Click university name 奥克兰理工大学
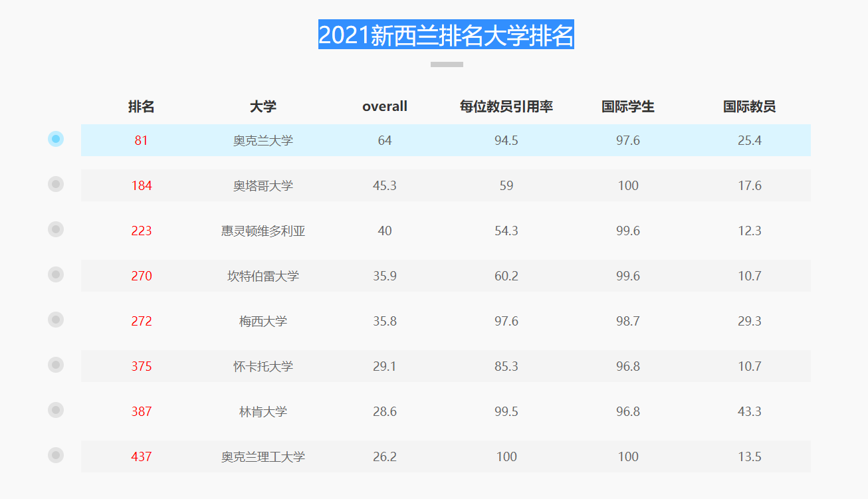 point(263,456)
